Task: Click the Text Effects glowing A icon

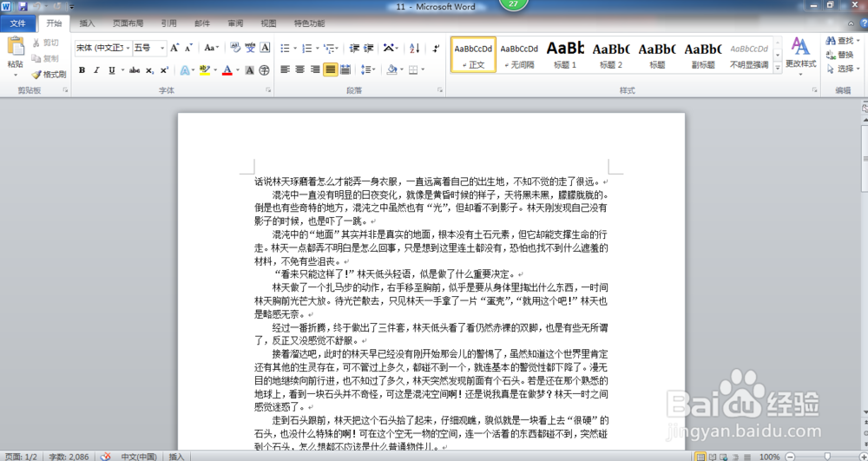Action: 184,70
